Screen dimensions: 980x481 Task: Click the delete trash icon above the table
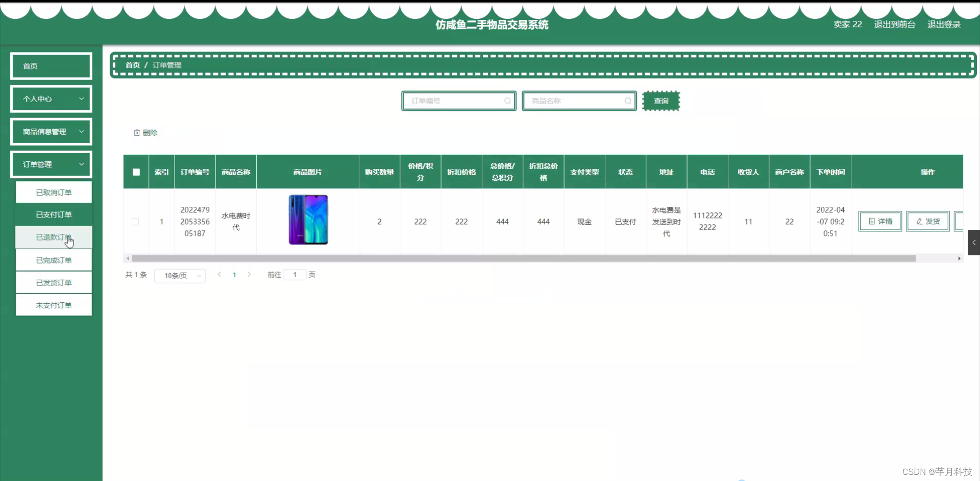(x=136, y=132)
